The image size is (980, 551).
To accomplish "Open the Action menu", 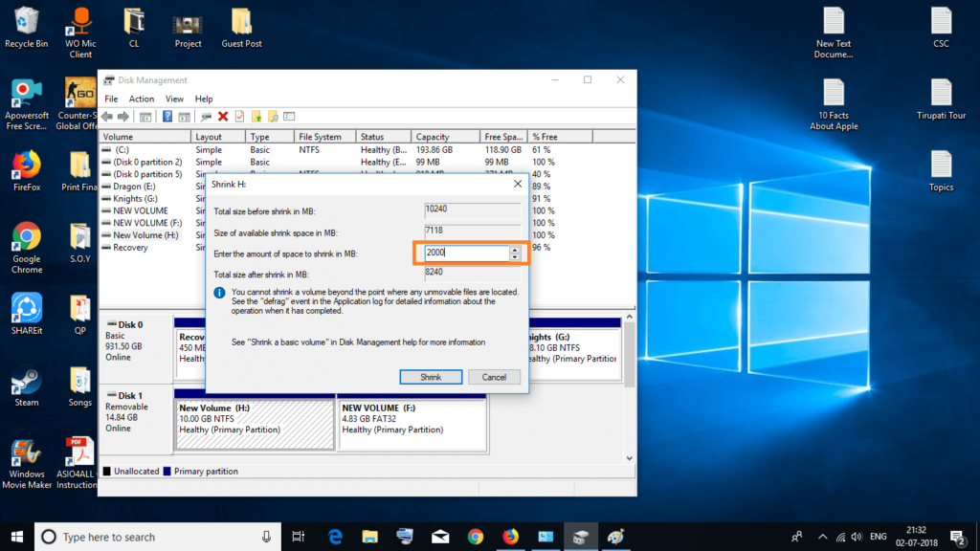I will click(x=141, y=99).
